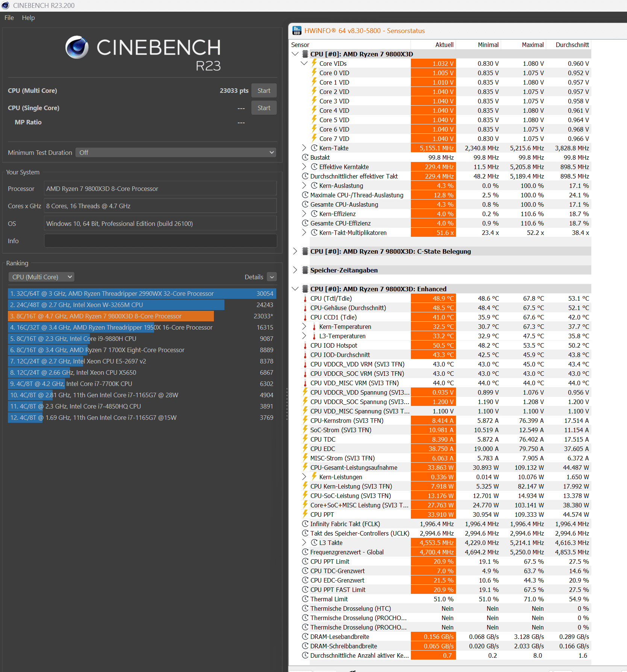This screenshot has width=627, height=672.
Task: Collapse the Core VIDs subtree
Action: click(304, 64)
